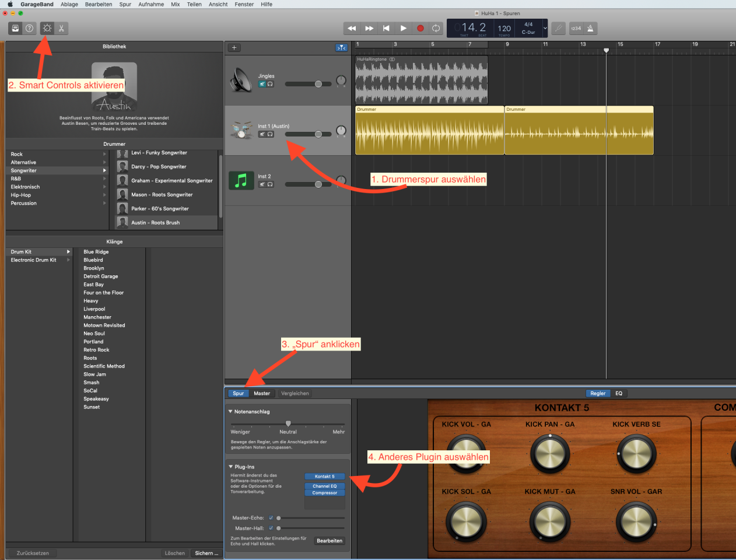The width and height of the screenshot is (736, 560).
Task: Solo the Inst 2 track
Action: [270, 184]
